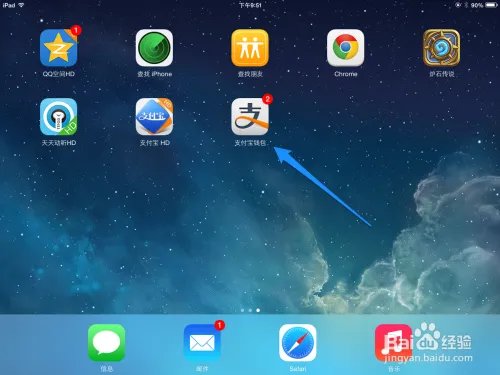Tap the clock in the status bar
Image resolution: width=500 pixels, height=375 pixels.
250,5
